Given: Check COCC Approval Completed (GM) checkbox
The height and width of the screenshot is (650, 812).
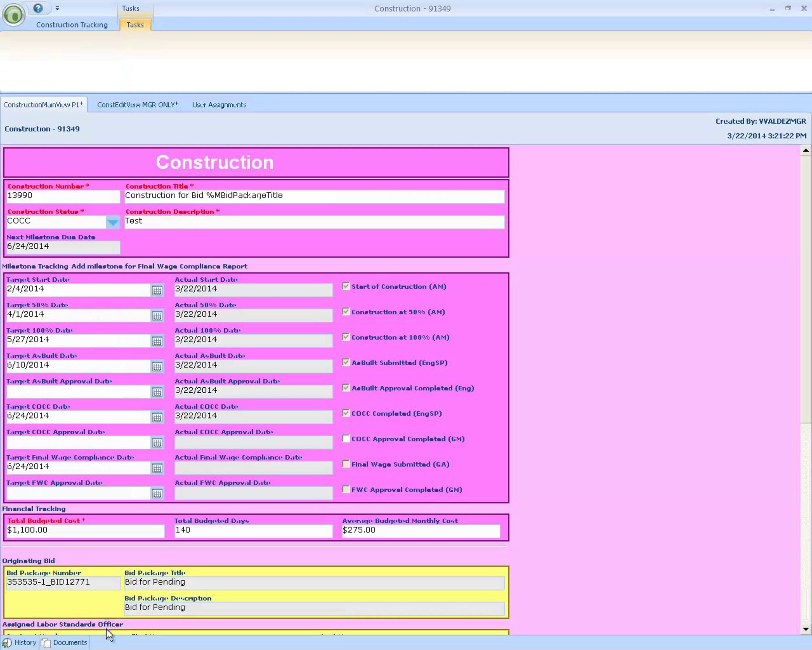Looking at the screenshot, I should 346,438.
